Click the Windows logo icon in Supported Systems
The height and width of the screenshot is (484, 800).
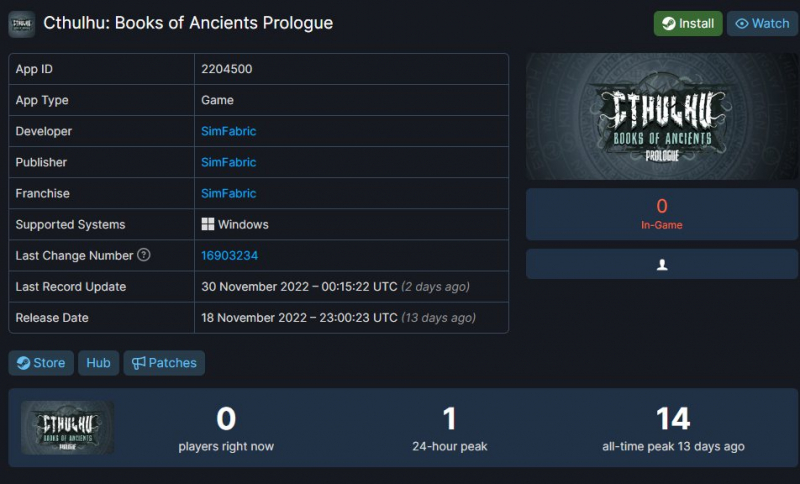208,224
